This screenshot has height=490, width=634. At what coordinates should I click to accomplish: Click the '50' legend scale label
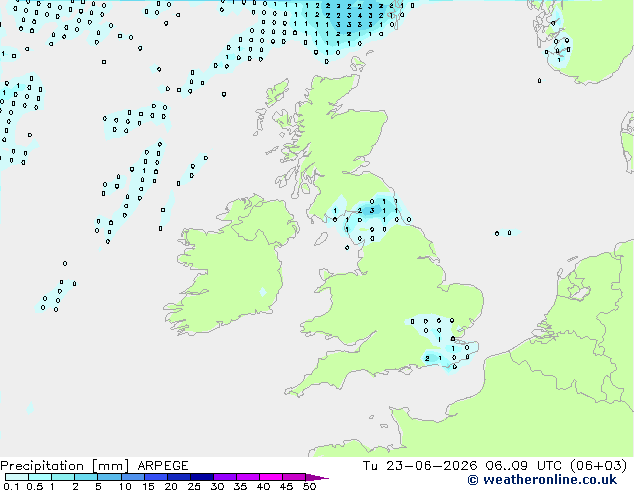(x=309, y=486)
